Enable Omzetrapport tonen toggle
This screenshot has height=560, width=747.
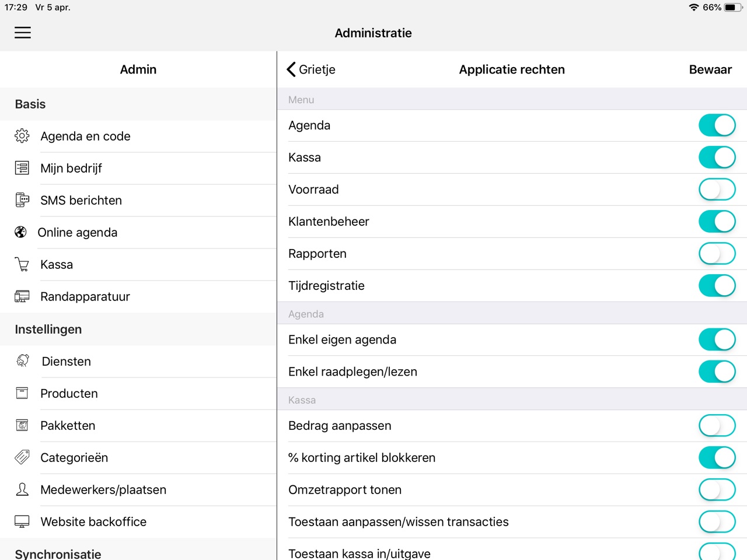[717, 490]
